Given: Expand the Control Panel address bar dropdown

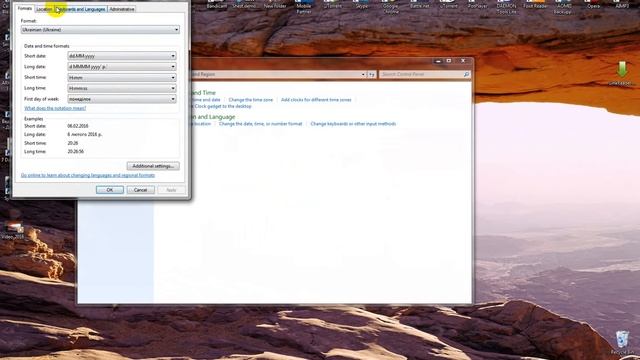Looking at the screenshot, I should coord(363,74).
